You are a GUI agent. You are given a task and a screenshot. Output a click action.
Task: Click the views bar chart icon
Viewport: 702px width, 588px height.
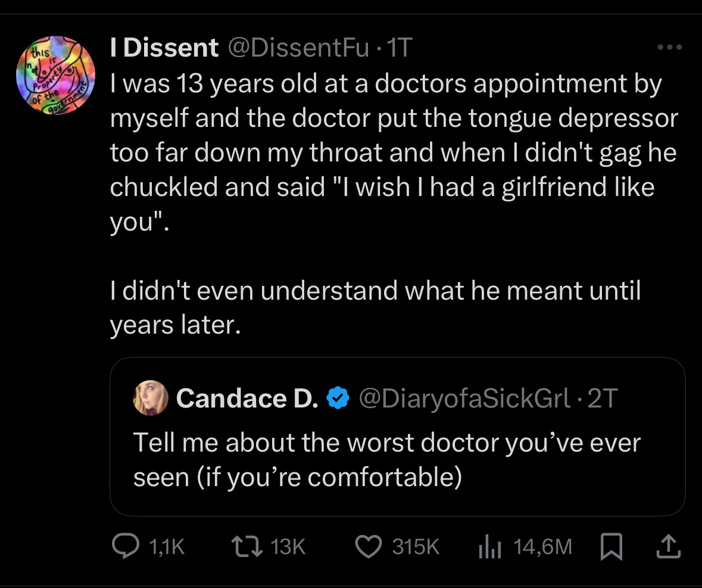tap(488, 546)
